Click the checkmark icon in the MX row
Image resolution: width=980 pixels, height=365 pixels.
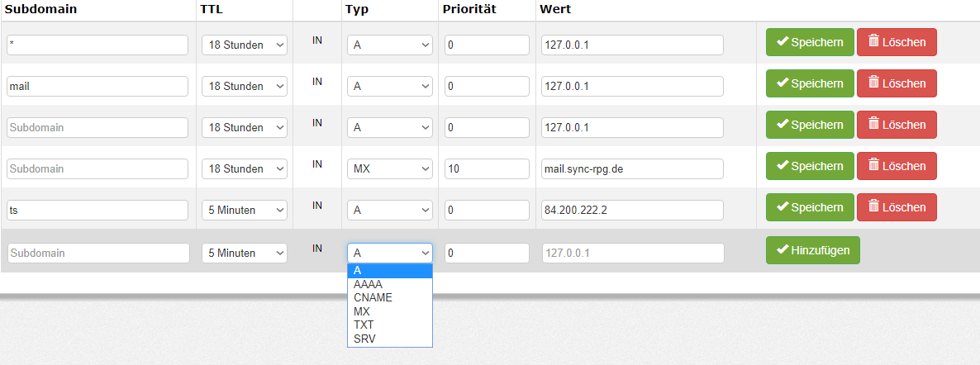tap(782, 166)
